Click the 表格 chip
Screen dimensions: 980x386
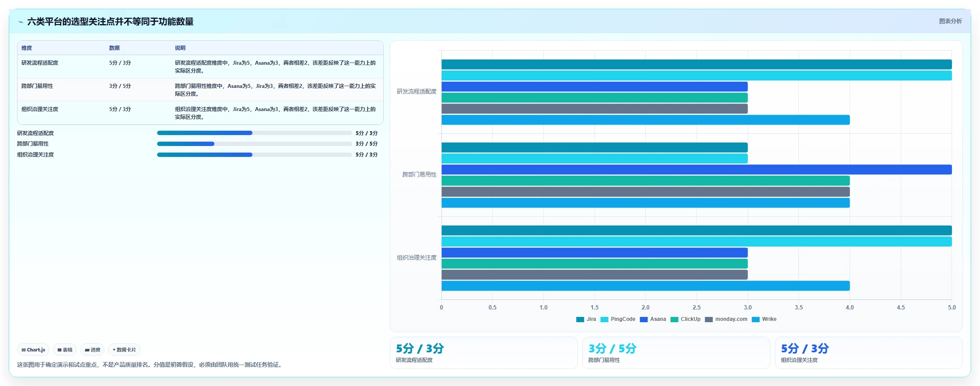coord(65,350)
